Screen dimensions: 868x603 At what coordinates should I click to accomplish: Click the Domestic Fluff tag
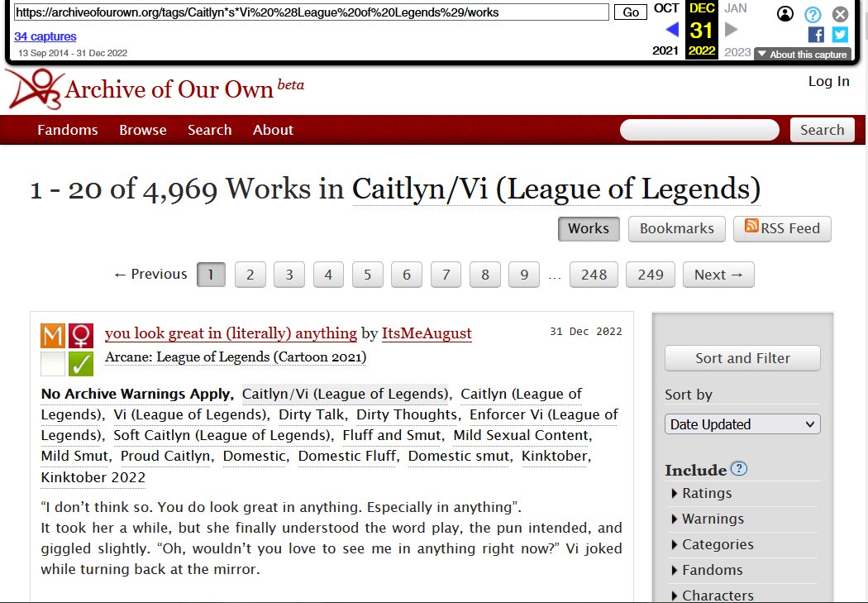[347, 457]
